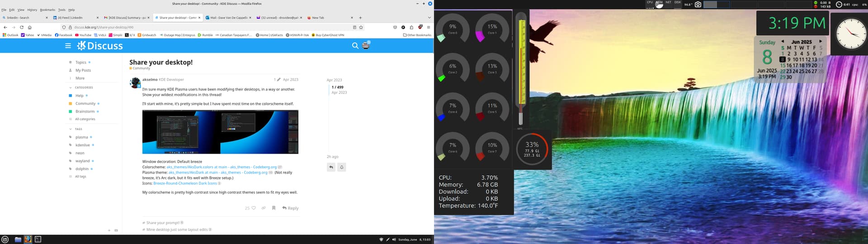Toggle the topic notification bell button
This screenshot has width=868, height=244.
pyautogui.click(x=342, y=167)
